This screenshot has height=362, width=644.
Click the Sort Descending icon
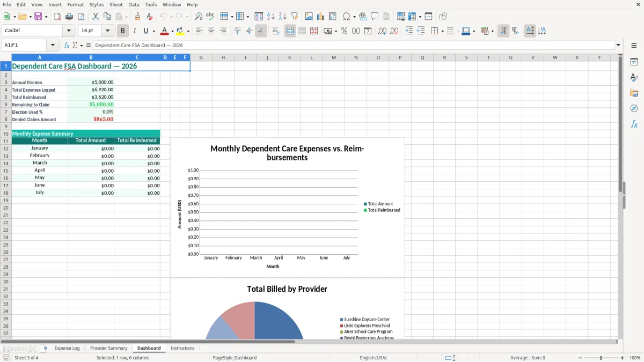(x=283, y=17)
